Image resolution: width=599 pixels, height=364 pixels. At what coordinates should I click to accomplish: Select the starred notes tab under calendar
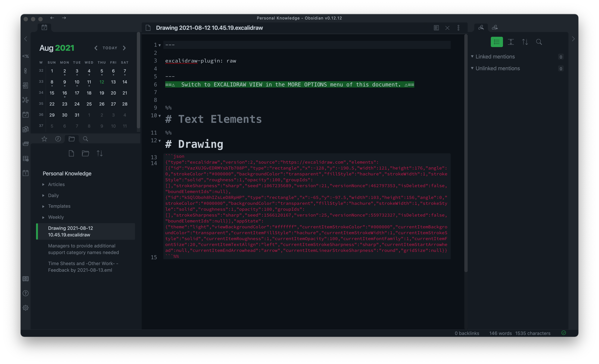point(44,139)
